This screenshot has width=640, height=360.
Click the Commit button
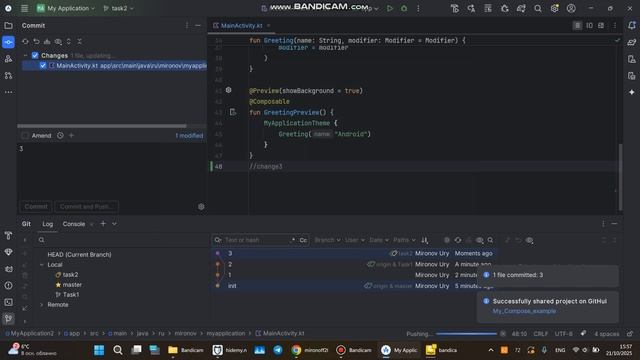click(x=36, y=207)
